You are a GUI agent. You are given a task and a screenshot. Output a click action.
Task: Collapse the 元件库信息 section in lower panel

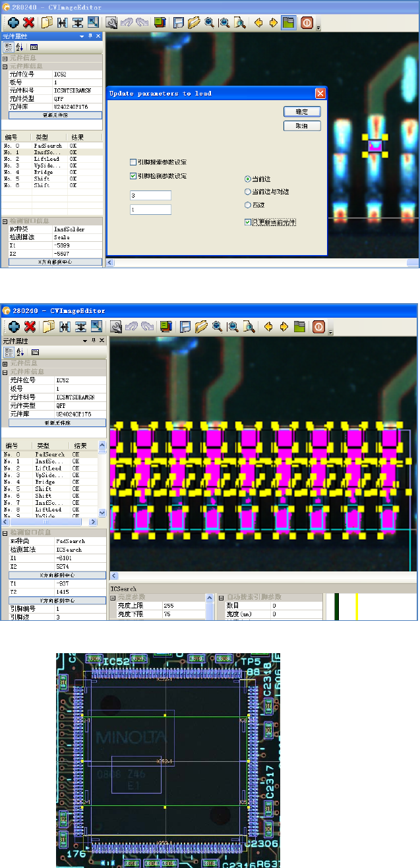click(x=5, y=372)
